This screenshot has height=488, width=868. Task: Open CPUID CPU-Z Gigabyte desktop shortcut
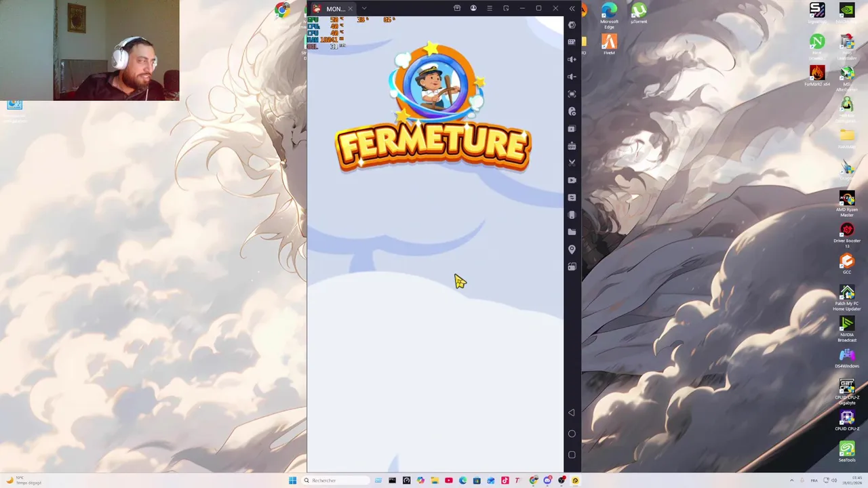pos(847,392)
